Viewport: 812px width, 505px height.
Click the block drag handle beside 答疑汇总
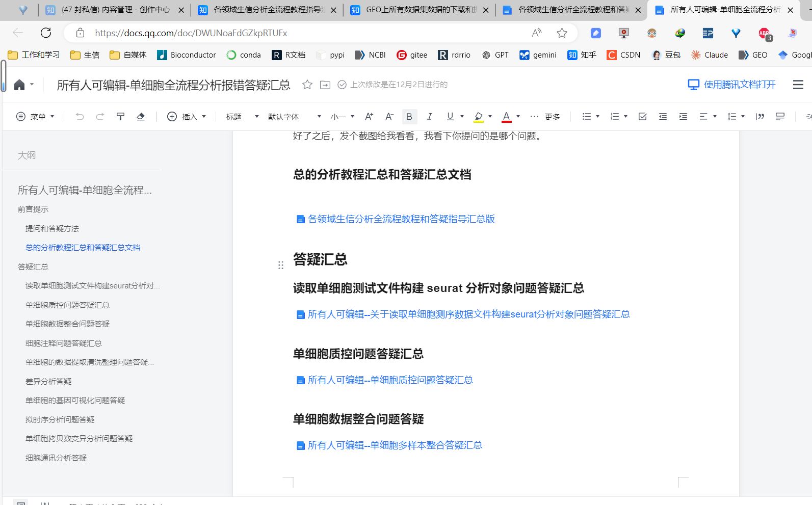click(281, 265)
